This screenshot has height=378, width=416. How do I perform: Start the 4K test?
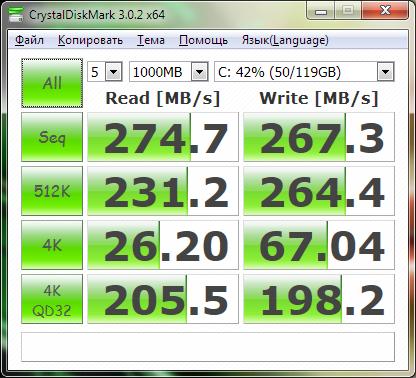pyautogui.click(x=52, y=245)
